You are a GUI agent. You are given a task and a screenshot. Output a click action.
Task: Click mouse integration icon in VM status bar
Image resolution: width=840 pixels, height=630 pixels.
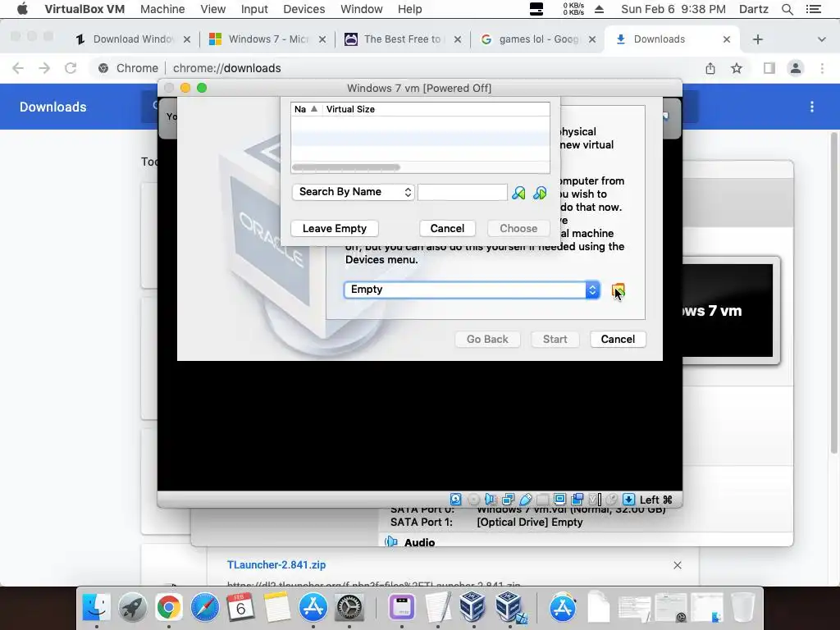tap(611, 500)
